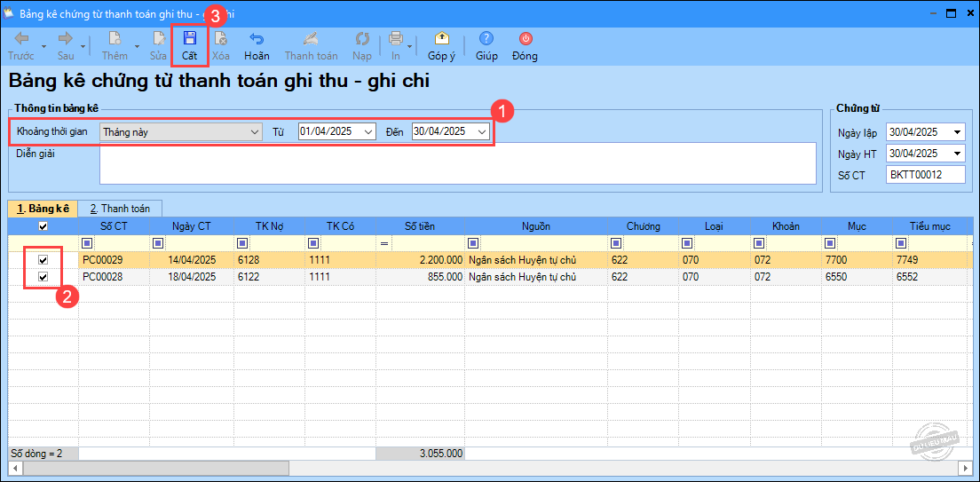
Task: Switch to the 2. Thanh toán tab
Action: [120, 208]
